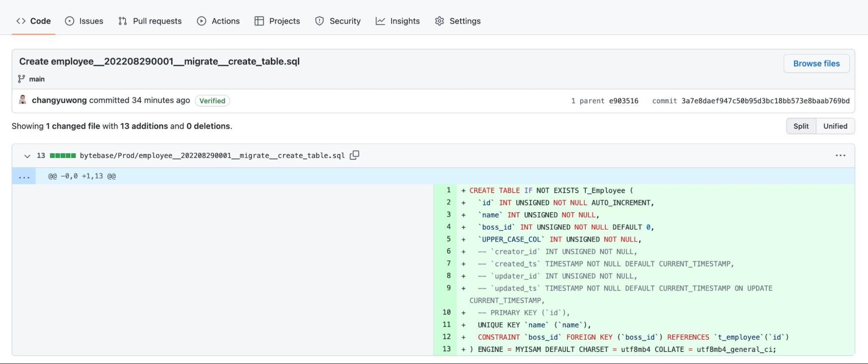Click the Insights graph icon
The height and width of the screenshot is (364, 868).
[380, 21]
